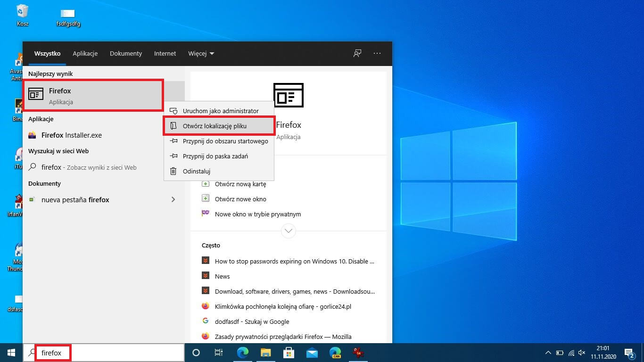Select the fsdfgsdfg desktop file icon
Image resolution: width=644 pixels, height=362 pixels.
[x=68, y=17]
